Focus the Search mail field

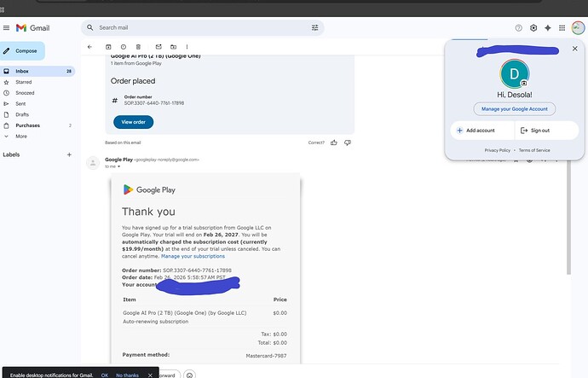[203, 27]
